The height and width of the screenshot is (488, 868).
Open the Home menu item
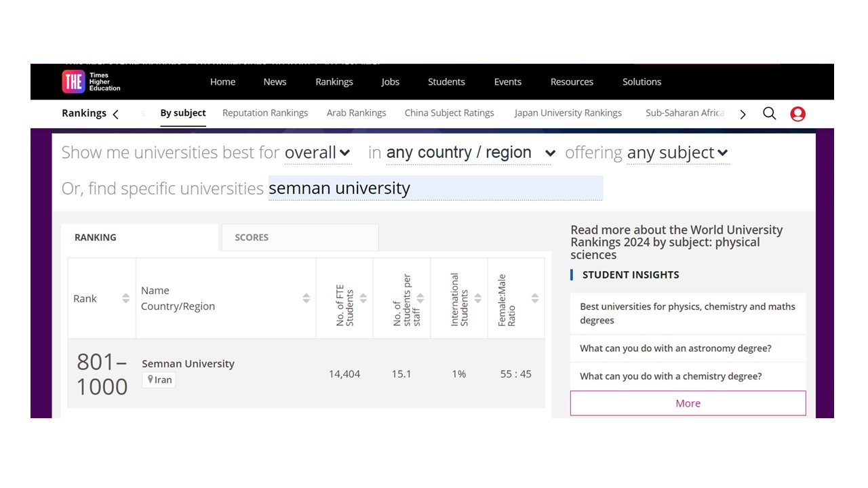coord(222,82)
